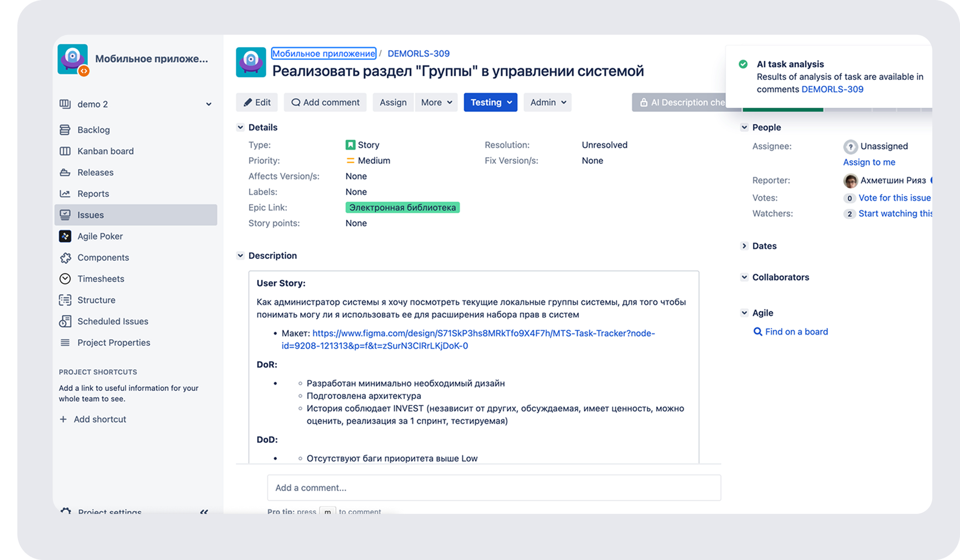The height and width of the screenshot is (560, 960).
Task: Open the Kanban board icon
Action: 65,151
